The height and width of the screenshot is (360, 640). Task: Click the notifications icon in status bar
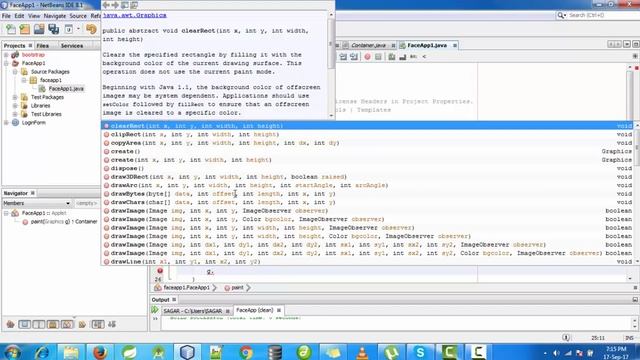(x=566, y=338)
